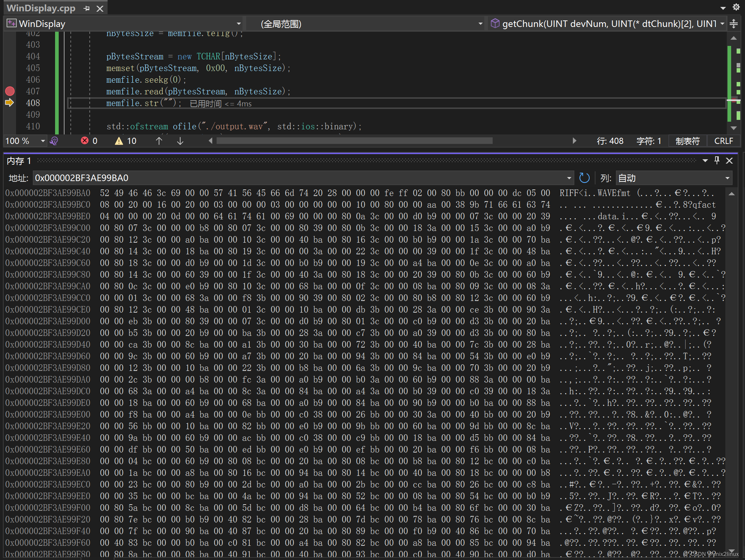Click memory address 0x000002BF3AE99C00 row label
This screenshot has height=560, width=745.
point(48,228)
